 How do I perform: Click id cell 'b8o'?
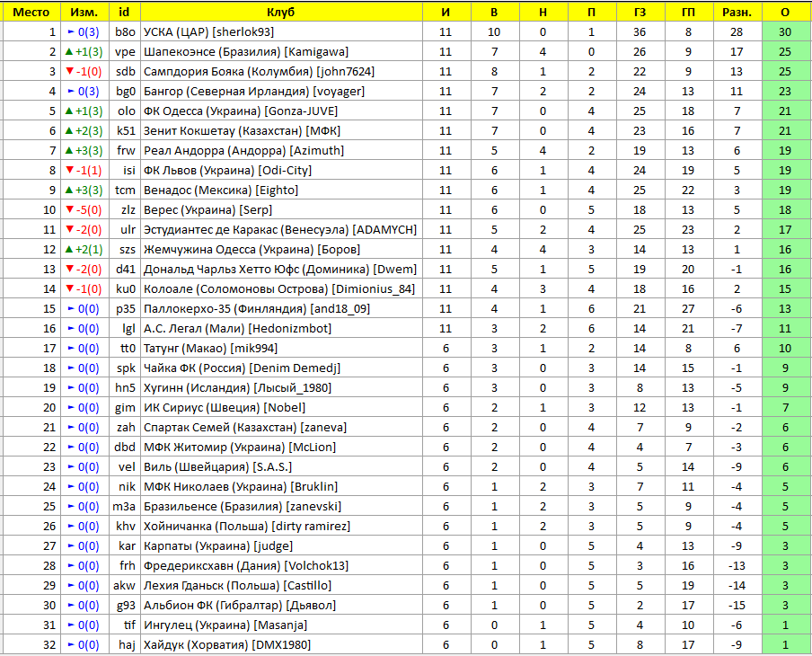coord(125,32)
